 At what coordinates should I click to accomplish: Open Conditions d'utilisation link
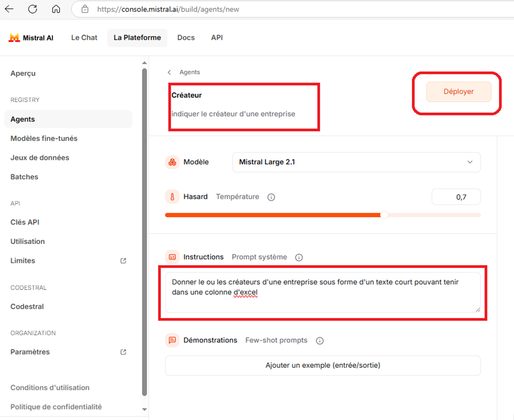(x=50, y=388)
